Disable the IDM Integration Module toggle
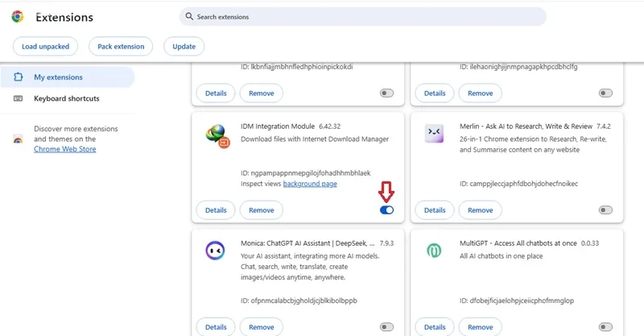This screenshot has height=336, width=644. pyautogui.click(x=386, y=210)
